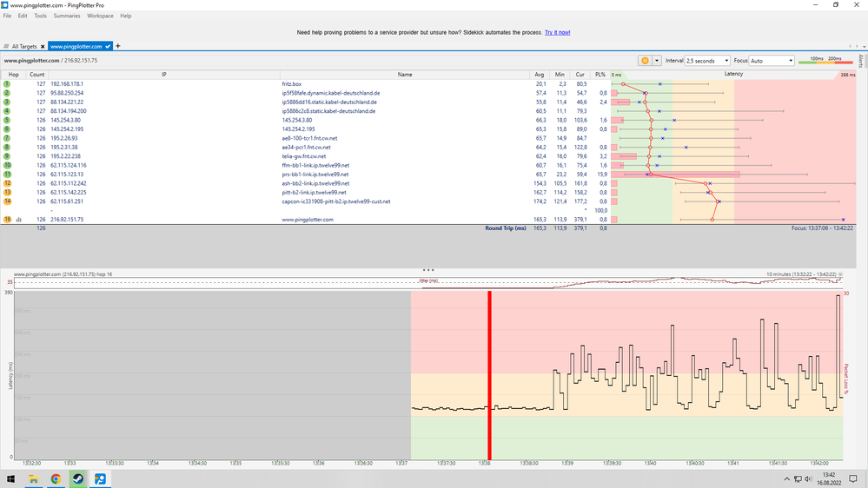Follow the Try it now! link
Image resolution: width=868 pixels, height=488 pixels.
pos(558,33)
